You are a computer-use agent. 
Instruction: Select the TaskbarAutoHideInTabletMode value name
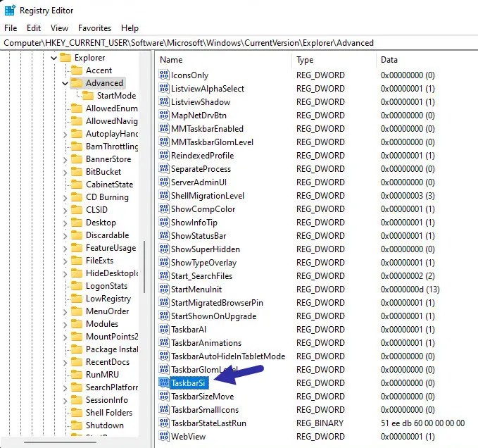pos(228,356)
